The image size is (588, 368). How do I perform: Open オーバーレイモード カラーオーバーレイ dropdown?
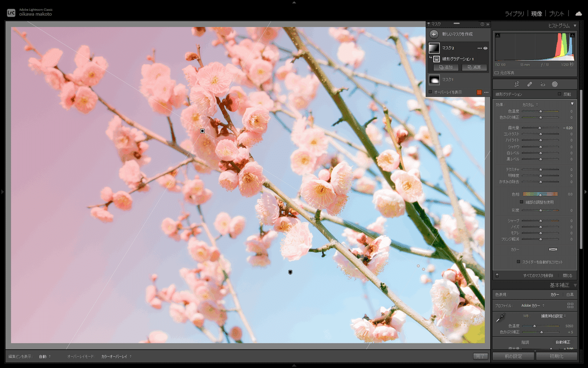point(116,356)
